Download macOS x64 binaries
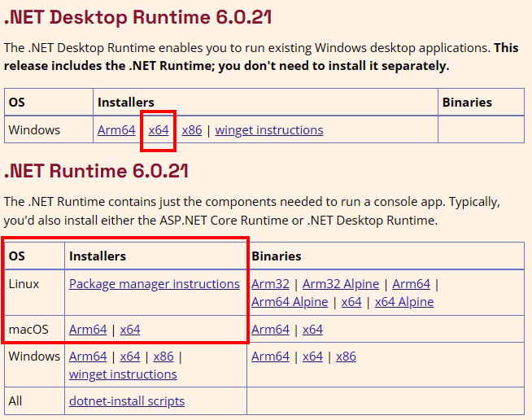Viewport: 532px width, 420px height. point(312,330)
